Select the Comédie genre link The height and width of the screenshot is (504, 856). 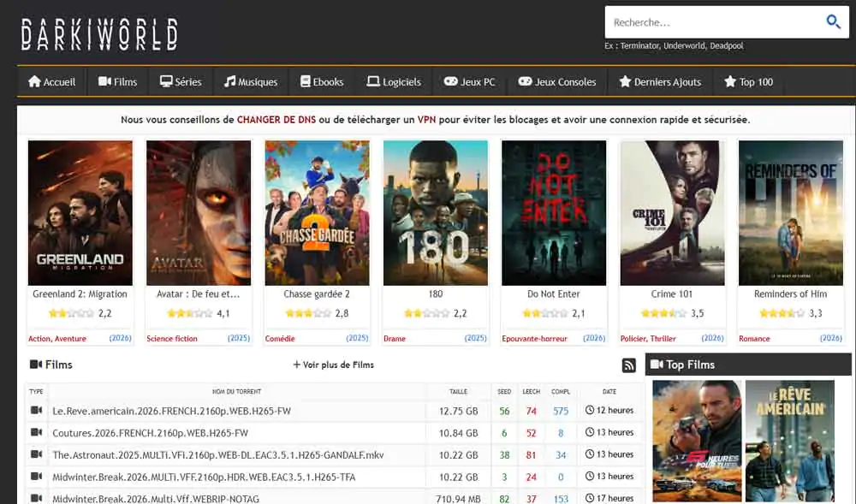point(280,339)
